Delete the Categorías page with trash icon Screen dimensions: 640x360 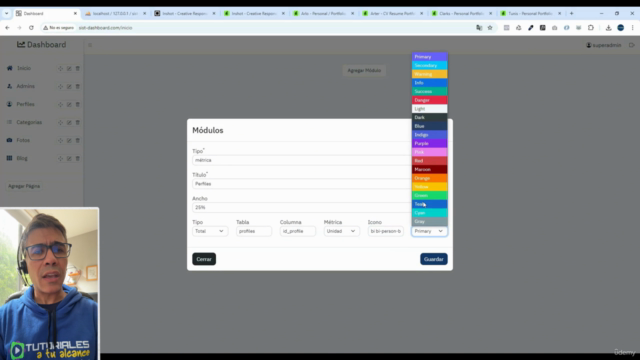pos(78,122)
